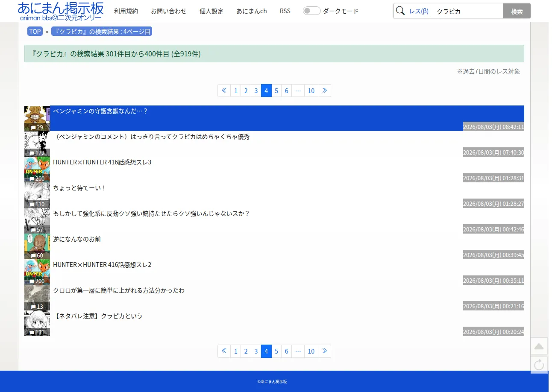Open あにまんch in the header menu
Screen dimensions: 552x392
[x=252, y=11]
